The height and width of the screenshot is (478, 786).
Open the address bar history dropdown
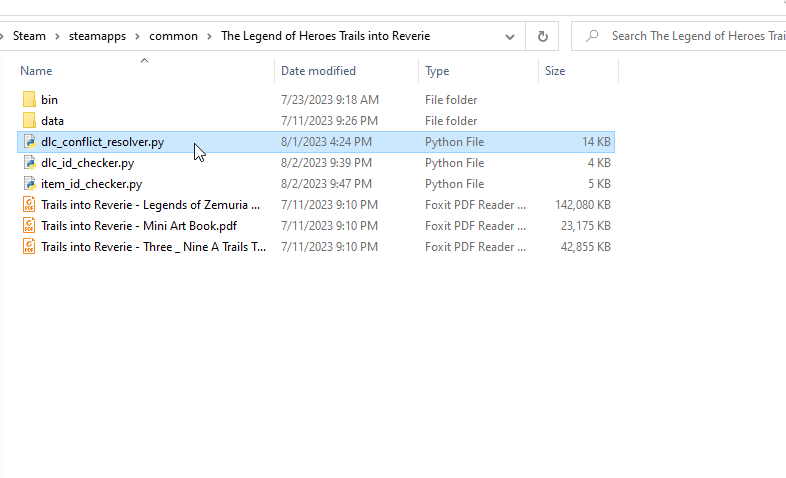pyautogui.click(x=510, y=36)
